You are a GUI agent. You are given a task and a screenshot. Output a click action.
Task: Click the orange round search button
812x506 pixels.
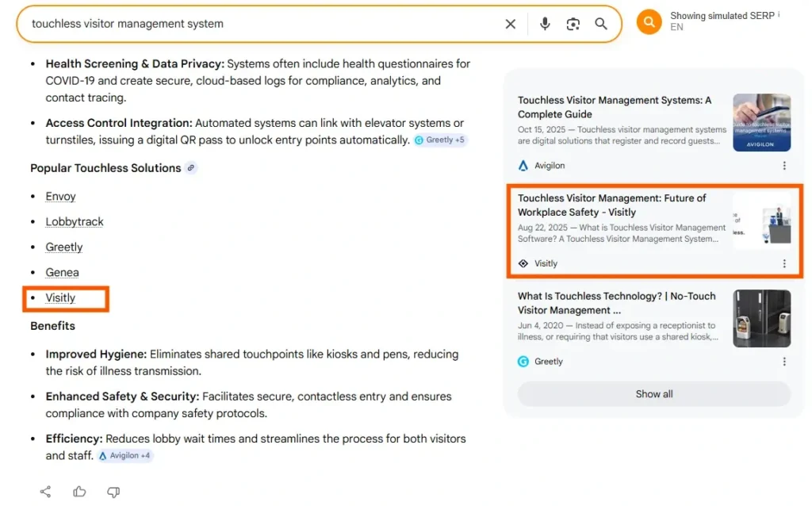[x=649, y=21]
